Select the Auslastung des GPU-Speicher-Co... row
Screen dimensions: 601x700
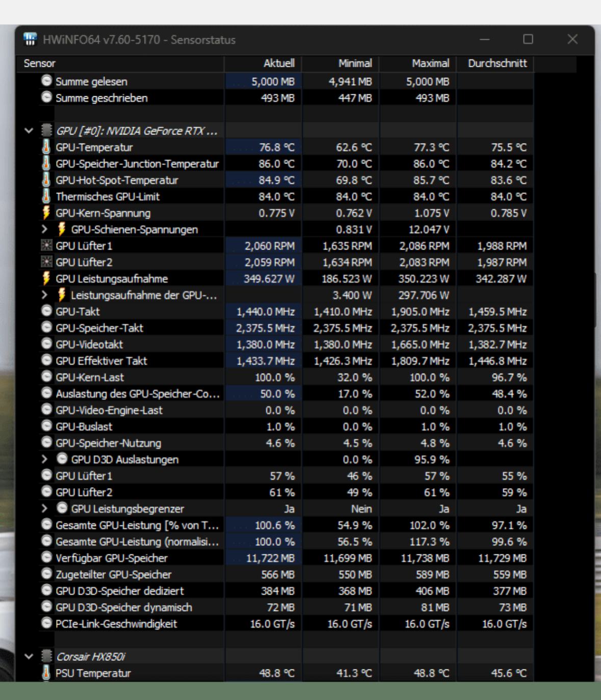276,393
